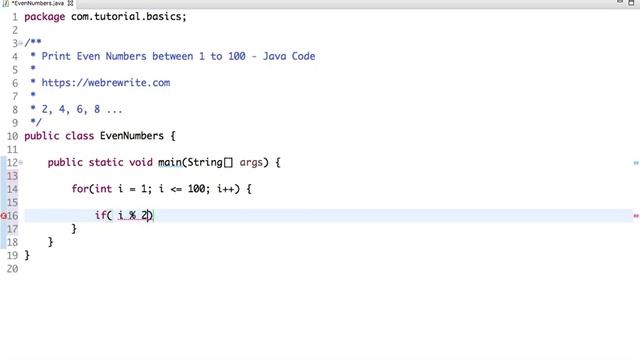Click the '2, 4, 6, 8 ...' comment line
The width and height of the screenshot is (640, 360).
[82, 109]
